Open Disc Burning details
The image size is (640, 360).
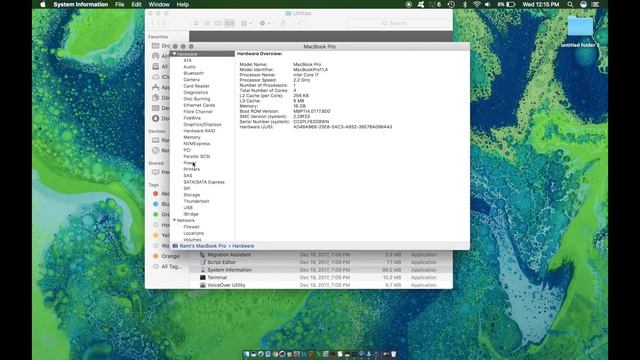[197, 99]
